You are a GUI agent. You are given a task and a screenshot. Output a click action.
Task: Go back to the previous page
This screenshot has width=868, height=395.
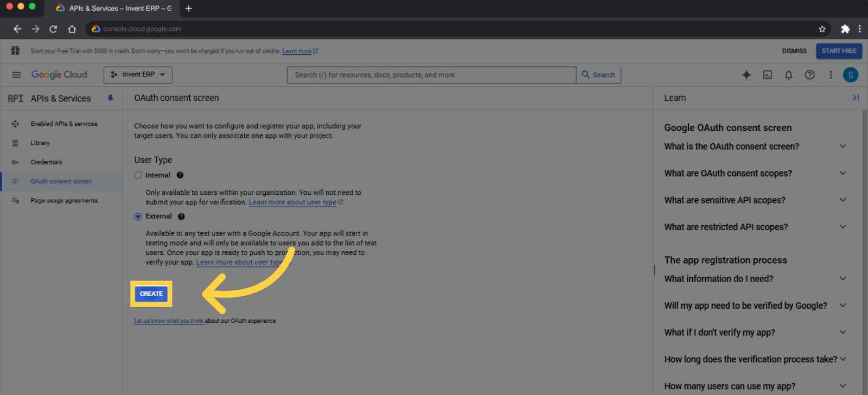tap(17, 29)
